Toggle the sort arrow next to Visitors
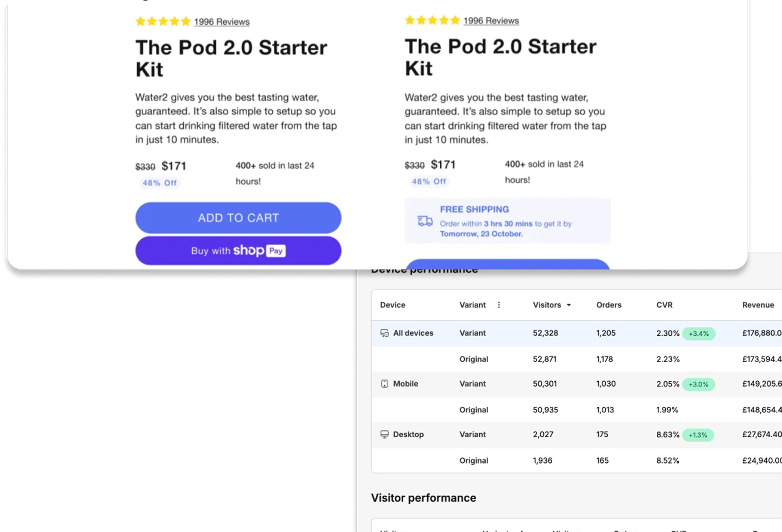 click(x=569, y=305)
